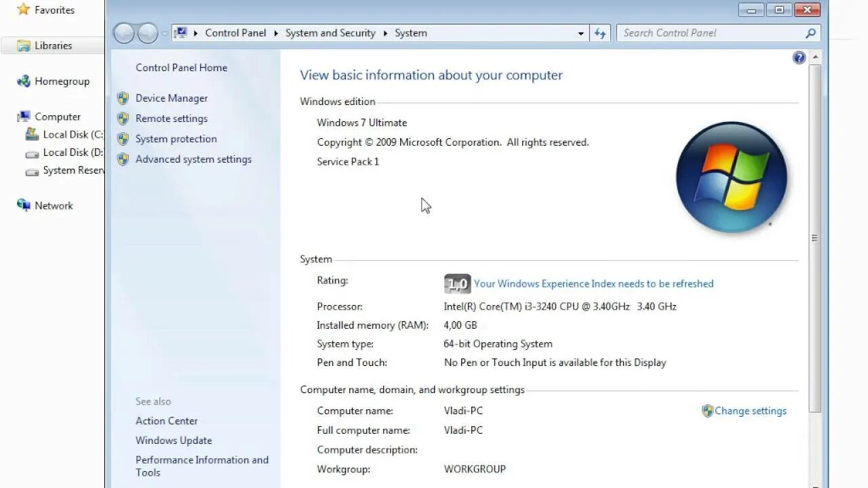Click the Refresh button next to address bar
This screenshot has width=868, height=488.
(x=599, y=33)
